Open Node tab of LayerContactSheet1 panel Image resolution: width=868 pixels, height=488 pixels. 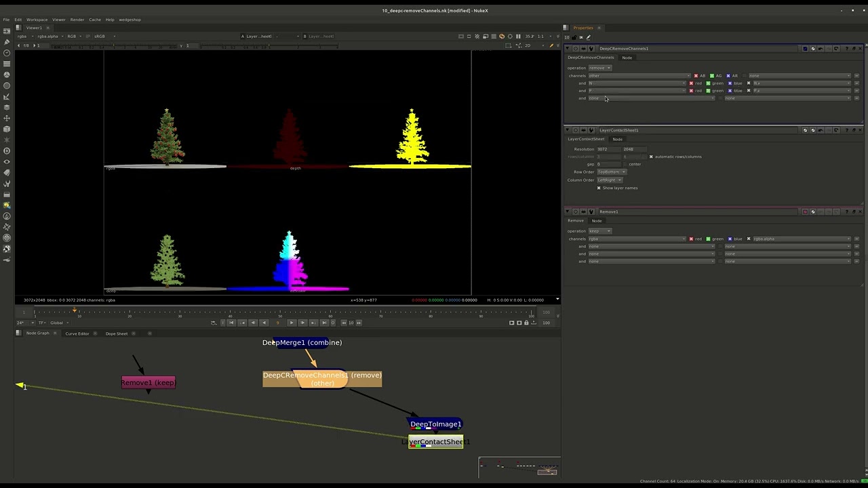(617, 139)
